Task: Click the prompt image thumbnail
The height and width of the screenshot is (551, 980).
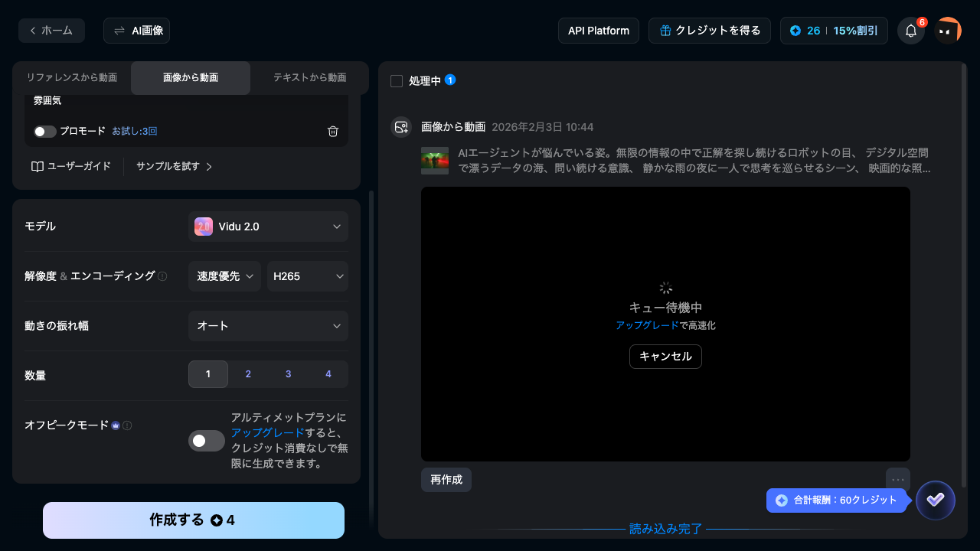Action: (x=434, y=161)
